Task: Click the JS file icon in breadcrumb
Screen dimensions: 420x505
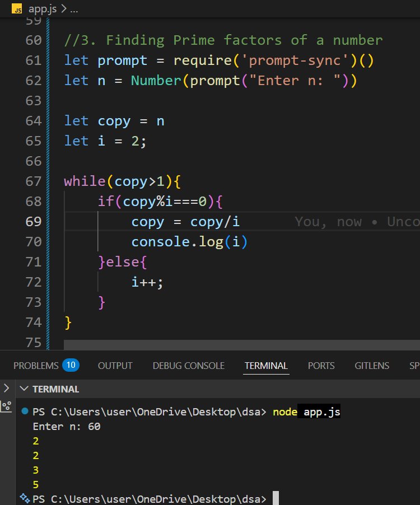Action: coord(17,9)
